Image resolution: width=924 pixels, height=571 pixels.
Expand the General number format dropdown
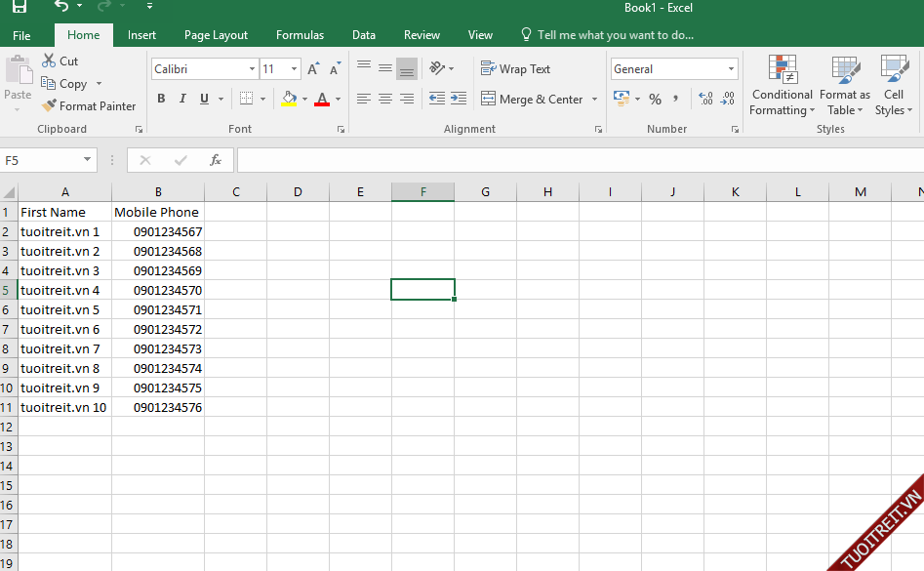click(x=731, y=69)
